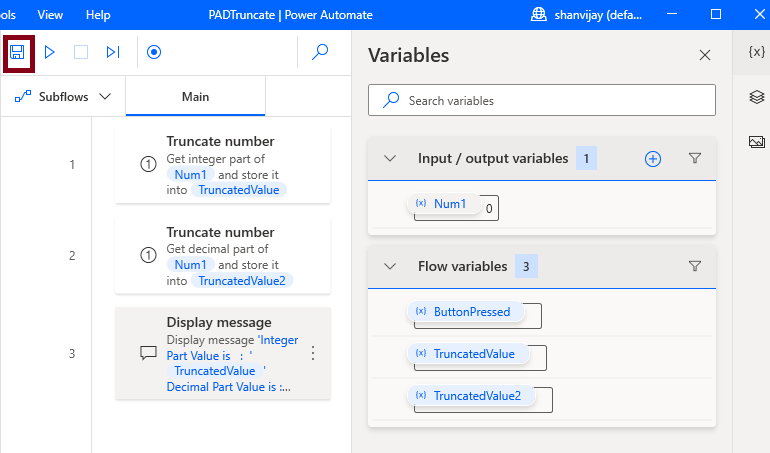The image size is (770, 453).
Task: Filter the Flow variables list
Action: click(696, 266)
